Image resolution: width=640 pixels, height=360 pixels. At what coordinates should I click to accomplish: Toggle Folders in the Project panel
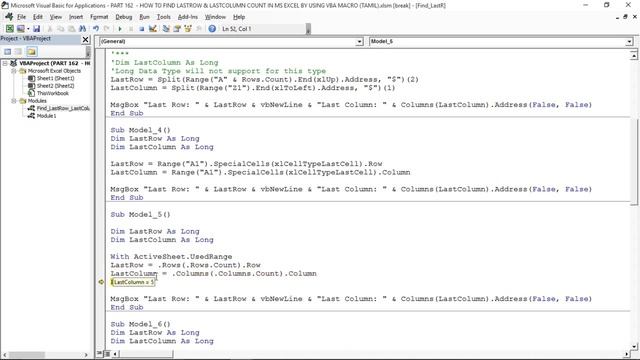32,51
